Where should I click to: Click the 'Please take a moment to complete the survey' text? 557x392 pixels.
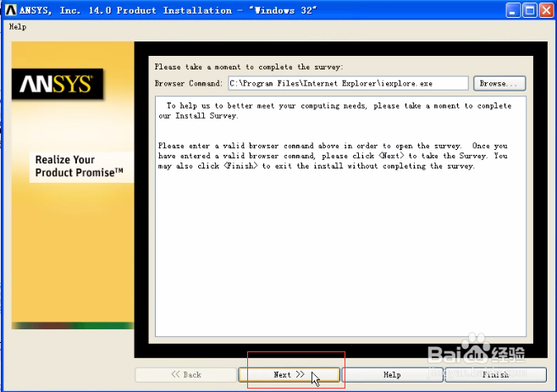click(249, 67)
